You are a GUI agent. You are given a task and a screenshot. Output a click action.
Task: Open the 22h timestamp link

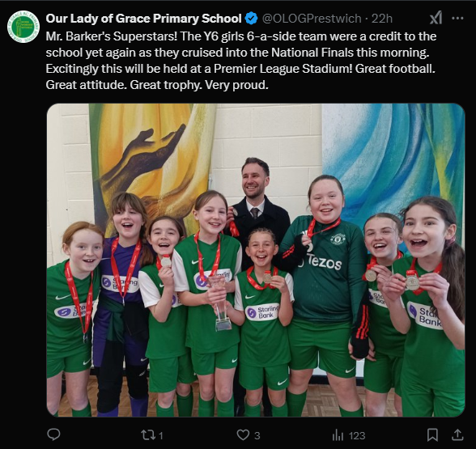[x=382, y=19]
